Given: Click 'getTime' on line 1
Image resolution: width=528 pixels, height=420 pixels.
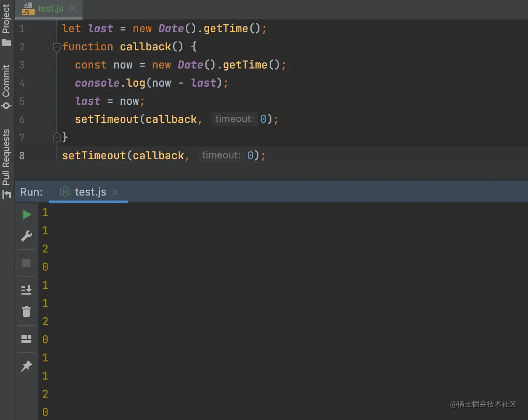Looking at the screenshot, I should coord(226,28).
